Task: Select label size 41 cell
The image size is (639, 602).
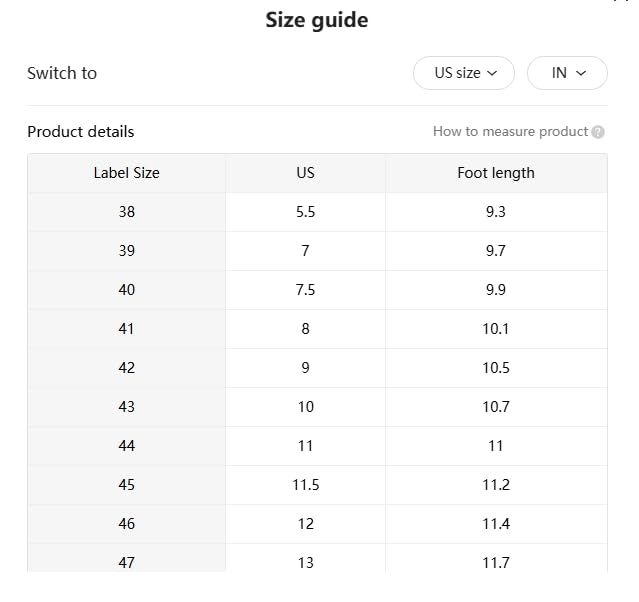Action: pyautogui.click(x=126, y=329)
